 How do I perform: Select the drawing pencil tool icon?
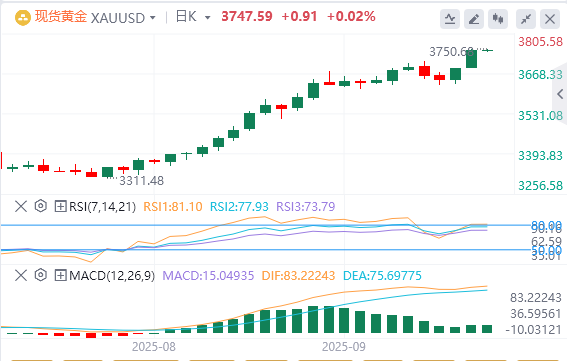tap(474, 19)
